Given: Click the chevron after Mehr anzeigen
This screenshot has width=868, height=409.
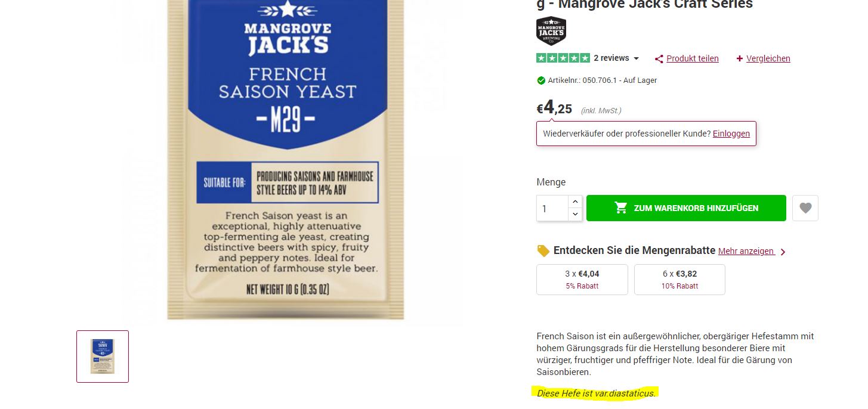Looking at the screenshot, I should pyautogui.click(x=783, y=252).
